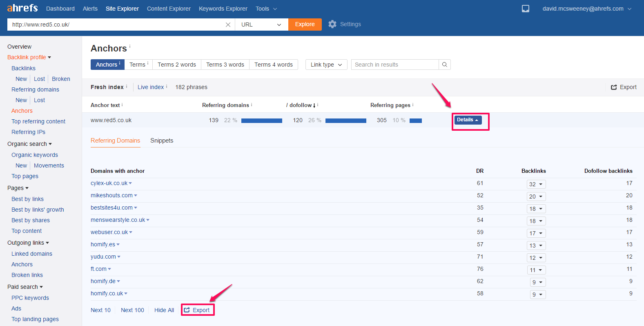Open Overview in the sidebar
The width and height of the screenshot is (644, 326).
point(19,47)
